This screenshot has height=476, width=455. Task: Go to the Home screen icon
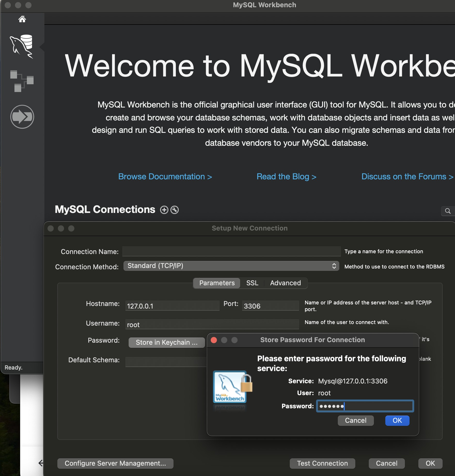pos(22,19)
